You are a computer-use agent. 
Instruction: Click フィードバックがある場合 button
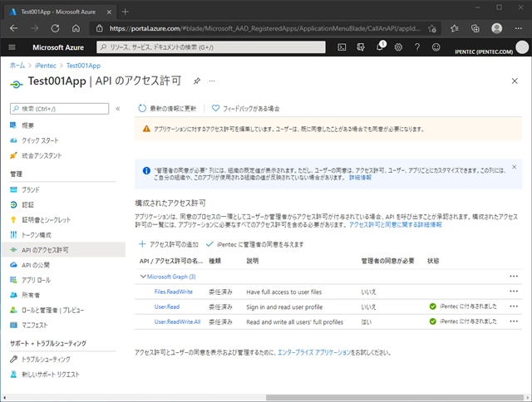(246, 109)
